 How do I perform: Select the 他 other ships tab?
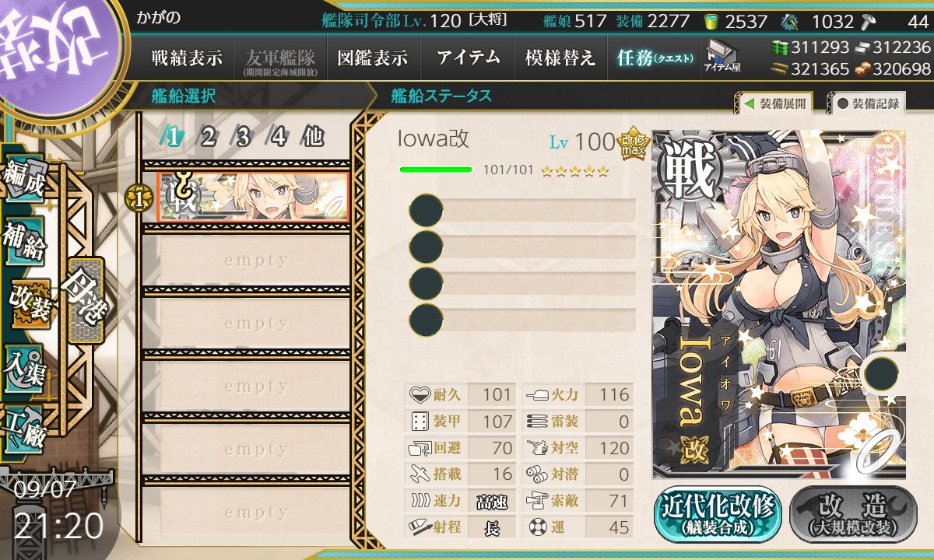(x=313, y=137)
